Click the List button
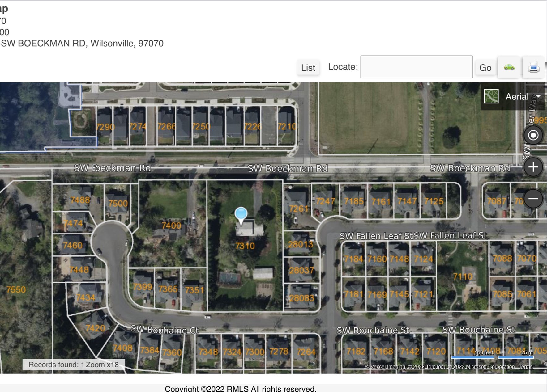Screen dimensions: 547x392 click(308, 68)
